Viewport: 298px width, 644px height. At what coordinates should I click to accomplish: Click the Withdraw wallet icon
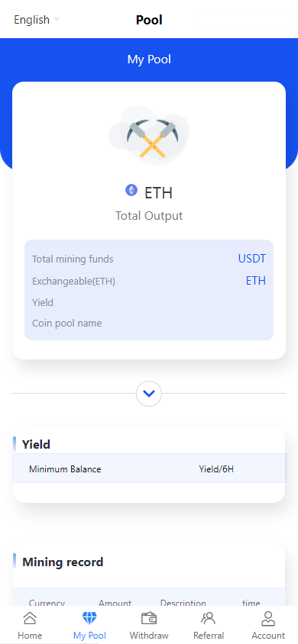coord(149,618)
